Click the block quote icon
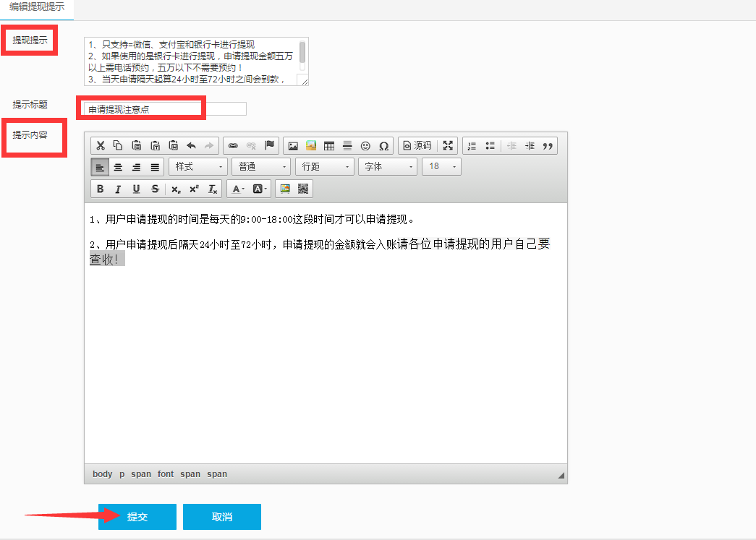 click(x=548, y=145)
